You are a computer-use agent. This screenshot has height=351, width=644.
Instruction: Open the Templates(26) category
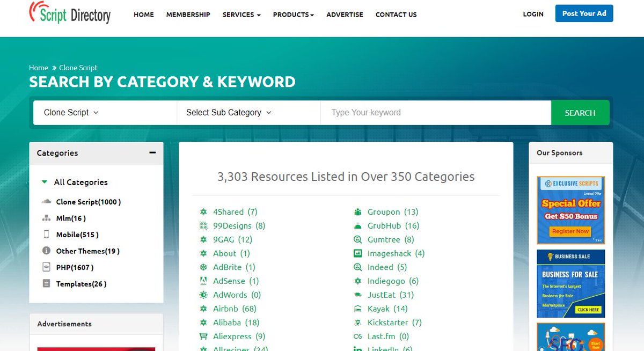[81, 284]
